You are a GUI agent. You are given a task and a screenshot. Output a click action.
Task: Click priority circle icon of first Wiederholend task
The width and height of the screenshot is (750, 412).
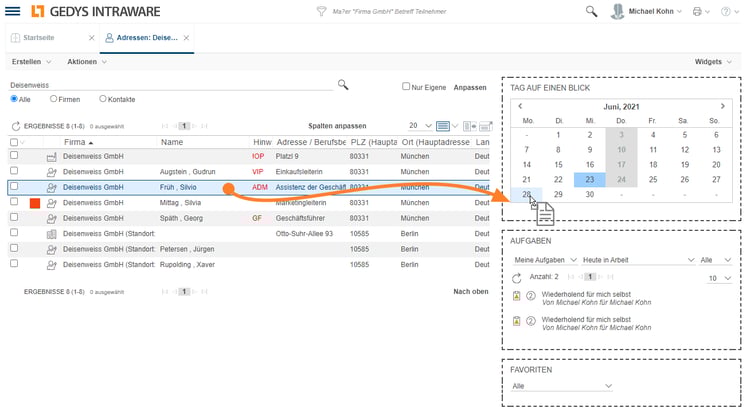530,296
